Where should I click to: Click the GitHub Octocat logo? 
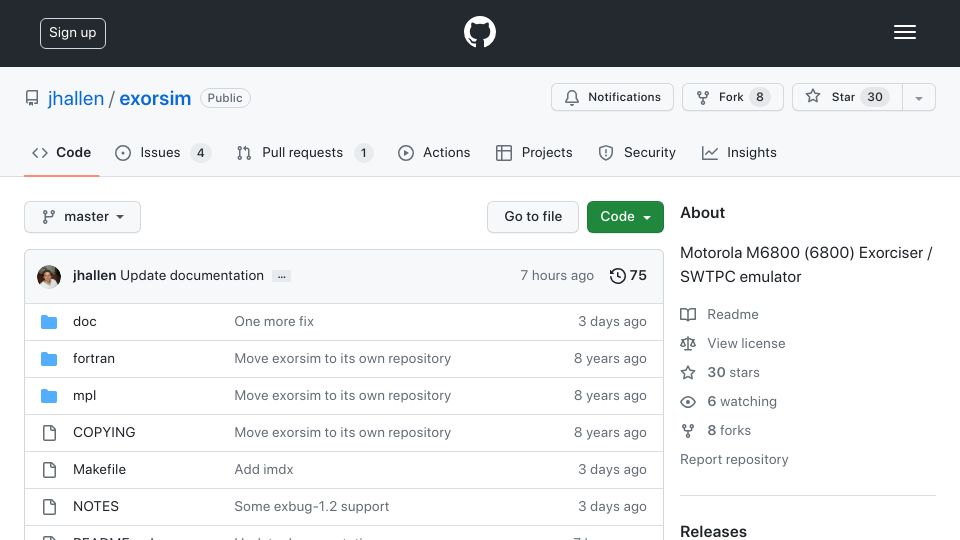[x=479, y=32]
